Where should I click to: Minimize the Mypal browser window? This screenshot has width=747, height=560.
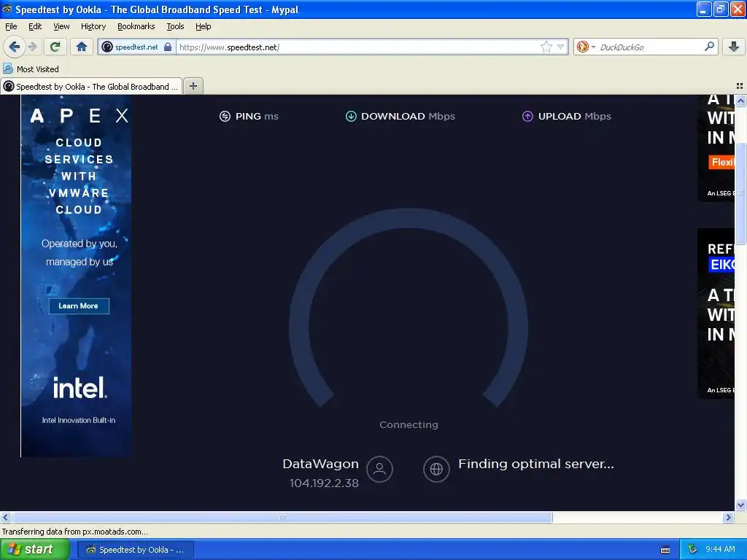(704, 9)
